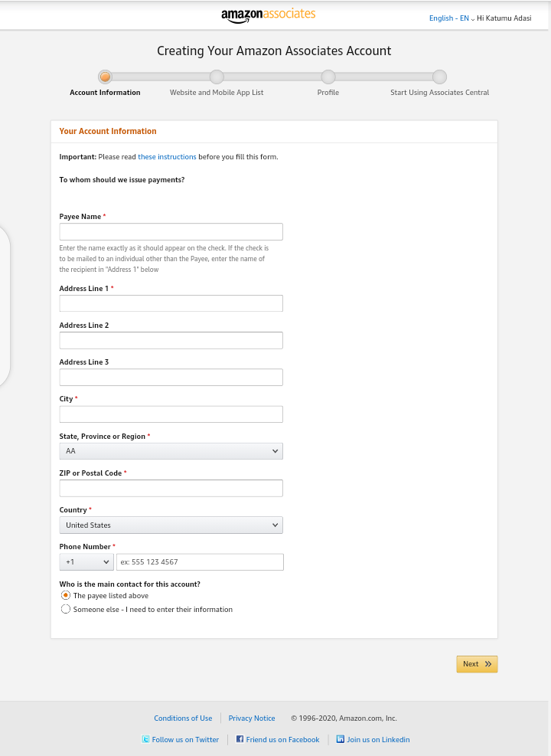551x756 pixels.
Task: Click the City input field
Action: [x=171, y=414]
